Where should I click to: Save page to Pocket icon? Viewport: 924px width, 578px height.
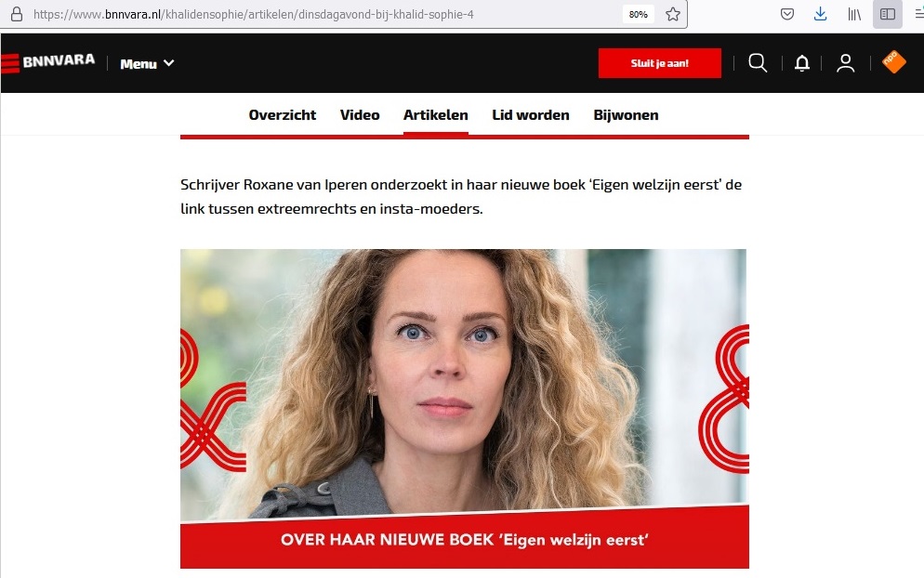coord(787,14)
